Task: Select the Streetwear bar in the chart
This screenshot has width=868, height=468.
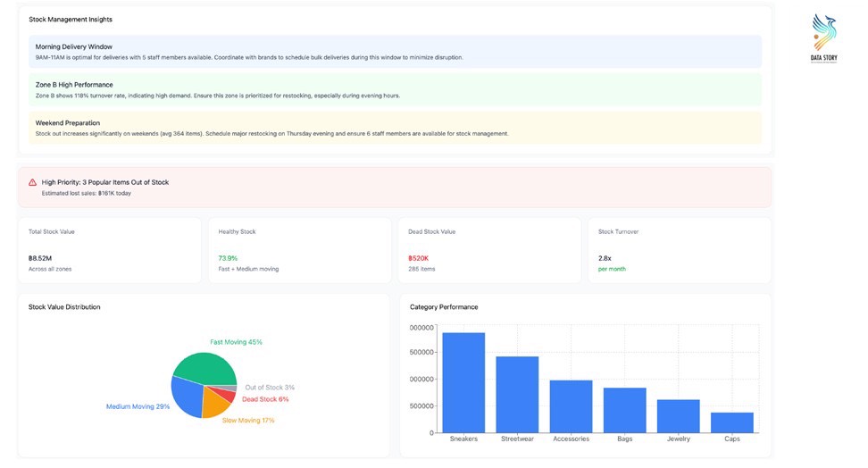Action: point(517,394)
